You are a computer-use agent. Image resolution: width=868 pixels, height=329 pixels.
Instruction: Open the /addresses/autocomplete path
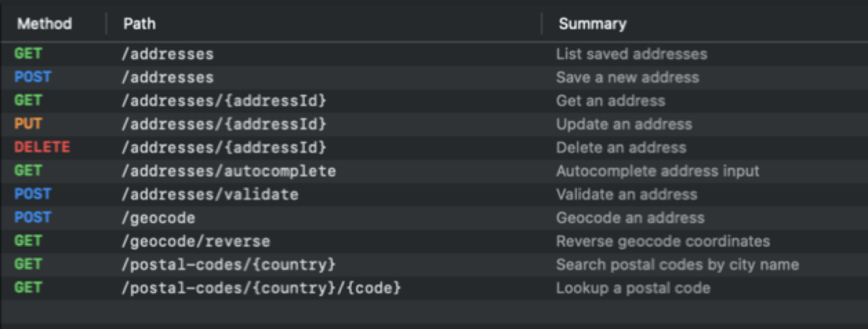point(228,171)
